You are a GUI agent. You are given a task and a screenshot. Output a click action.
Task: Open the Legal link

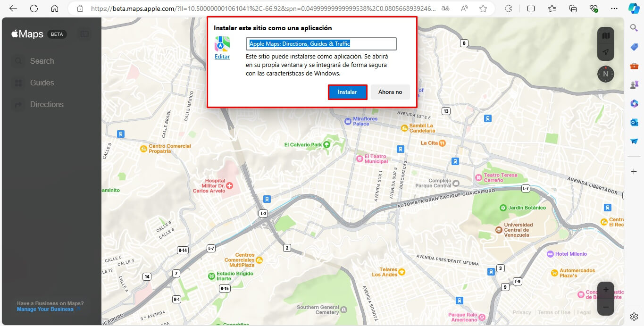pos(584,312)
